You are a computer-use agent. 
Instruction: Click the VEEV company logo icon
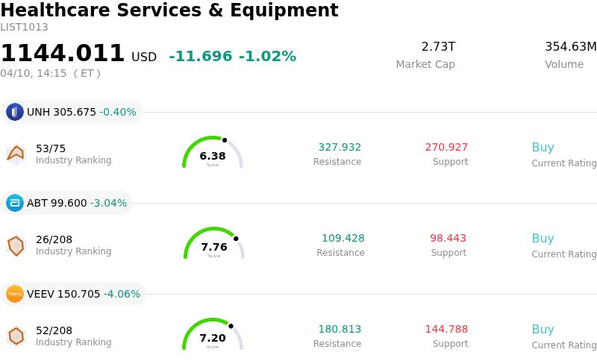pos(15,294)
